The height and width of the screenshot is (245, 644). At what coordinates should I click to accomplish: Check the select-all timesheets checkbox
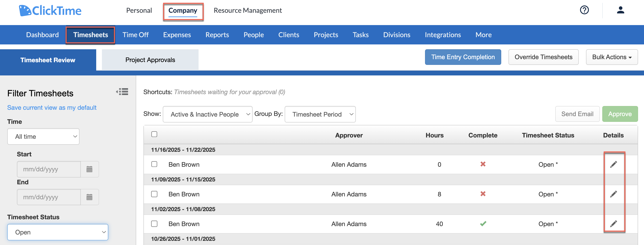154,134
